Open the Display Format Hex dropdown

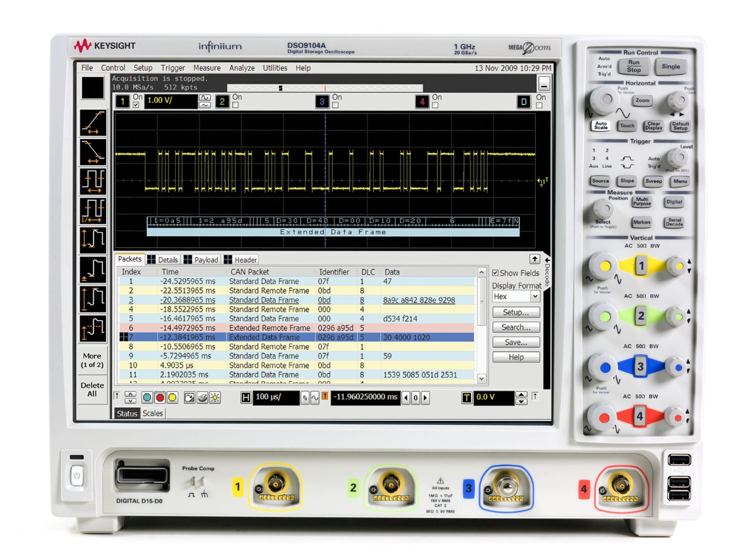coord(516,297)
